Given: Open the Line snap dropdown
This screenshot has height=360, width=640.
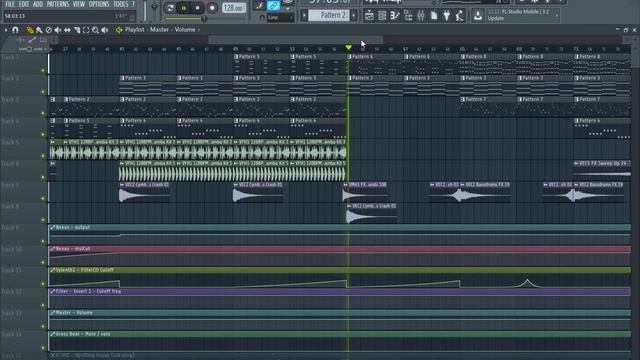Looking at the screenshot, I should click(280, 18).
